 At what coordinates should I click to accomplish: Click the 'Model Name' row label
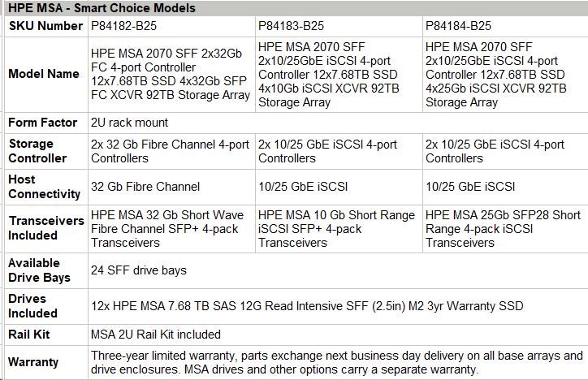(x=42, y=74)
